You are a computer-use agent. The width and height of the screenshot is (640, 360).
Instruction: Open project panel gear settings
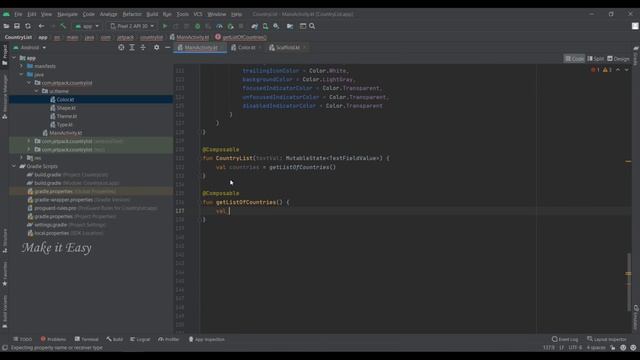[156, 48]
